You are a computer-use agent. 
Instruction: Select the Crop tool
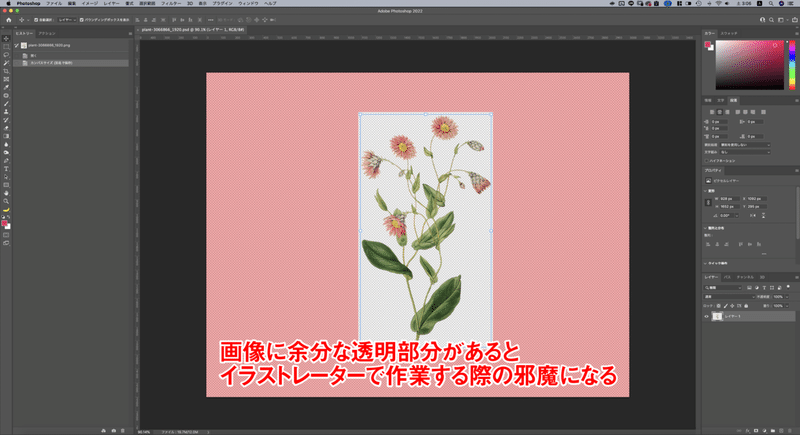coord(6,71)
